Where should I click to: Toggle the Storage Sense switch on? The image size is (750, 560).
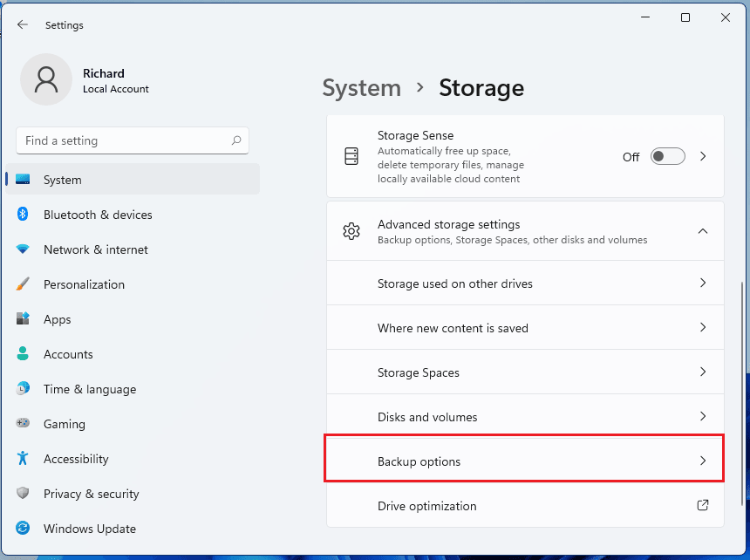pyautogui.click(x=668, y=157)
